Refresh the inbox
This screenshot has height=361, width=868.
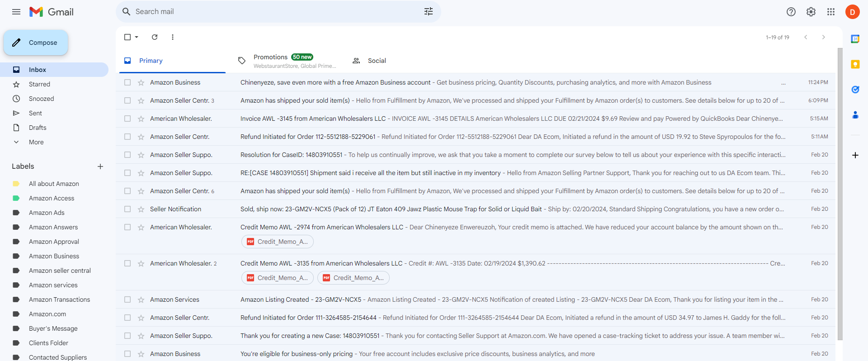click(x=155, y=37)
